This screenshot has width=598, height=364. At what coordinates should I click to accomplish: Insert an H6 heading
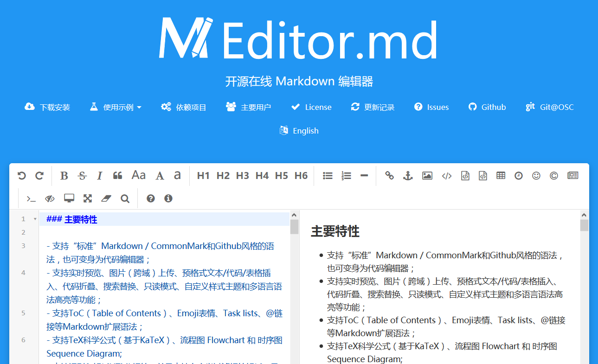point(301,176)
